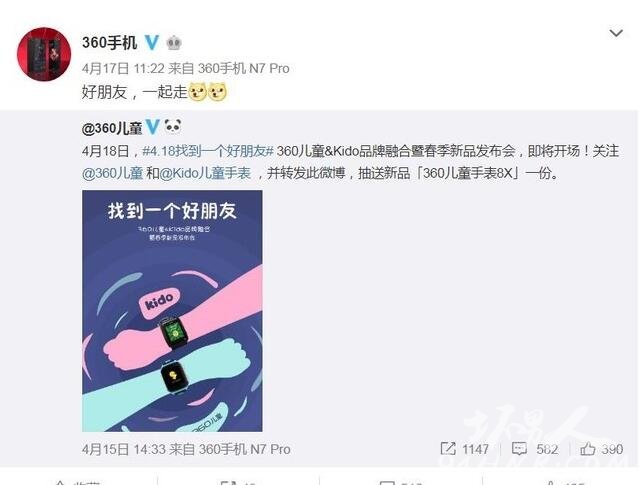Click the 4月15日 14:33 original post timestamp
Screen dimensions: 639x485
[x=124, y=449]
